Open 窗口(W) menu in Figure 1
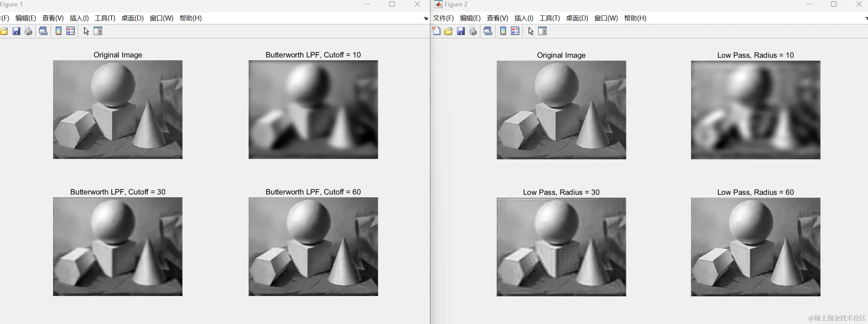Viewport: 868px width, 324px height. 162,18
